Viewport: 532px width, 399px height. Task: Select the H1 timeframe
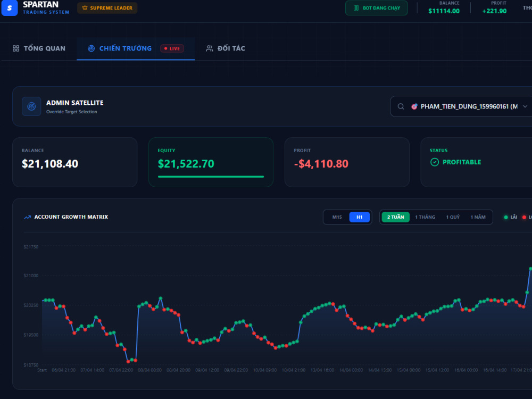tap(359, 217)
